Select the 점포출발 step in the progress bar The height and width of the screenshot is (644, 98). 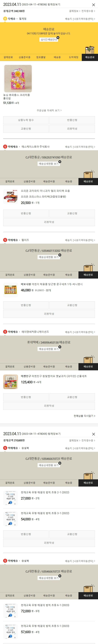click(41, 57)
